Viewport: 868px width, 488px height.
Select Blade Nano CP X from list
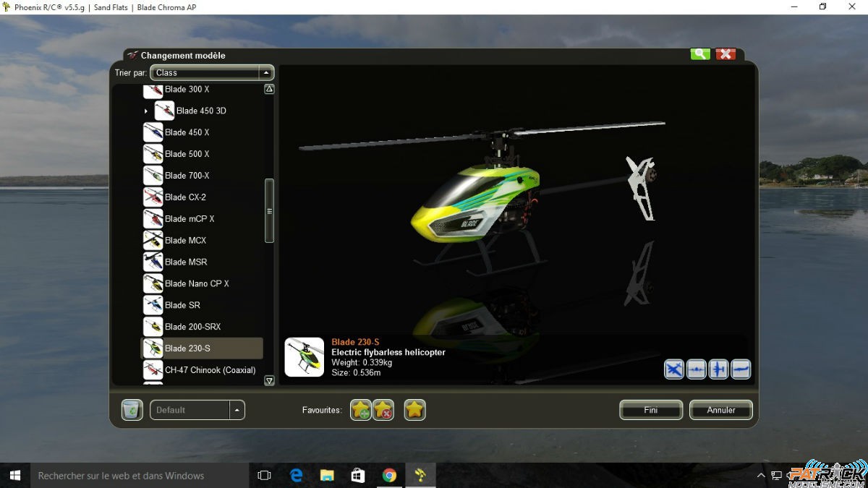(197, 283)
